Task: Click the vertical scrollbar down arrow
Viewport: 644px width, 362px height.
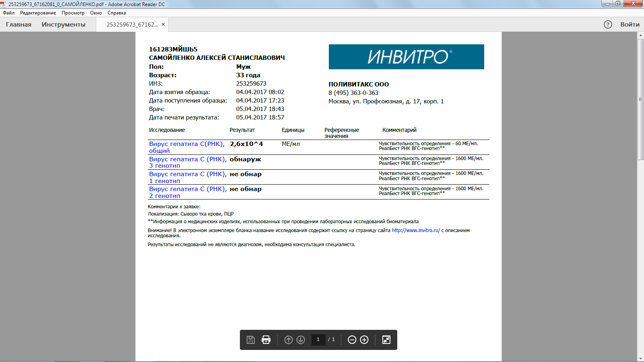Action: pyautogui.click(x=640, y=358)
